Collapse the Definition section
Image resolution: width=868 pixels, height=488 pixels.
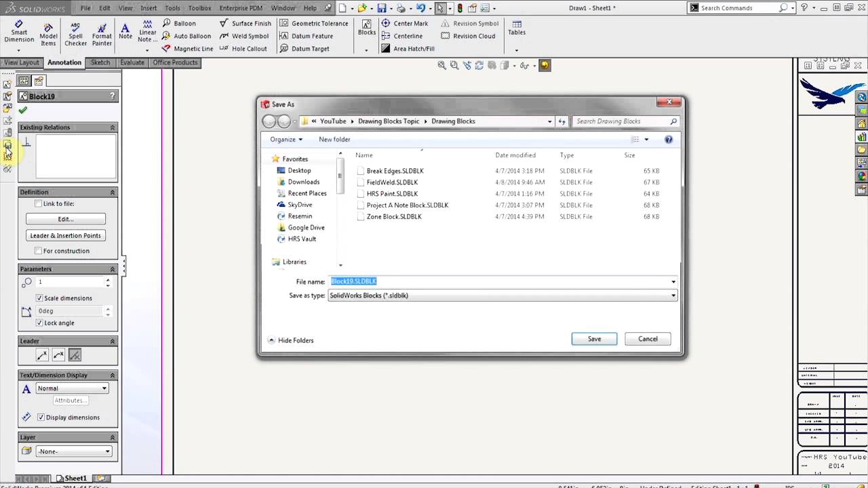click(x=113, y=192)
